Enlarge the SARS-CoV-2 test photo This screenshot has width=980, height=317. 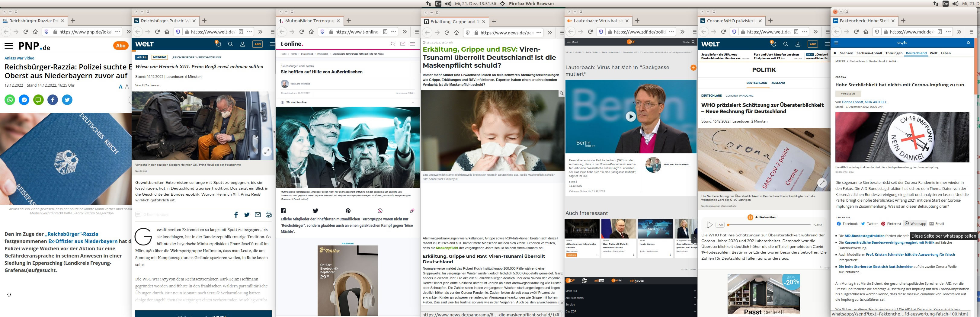tap(822, 183)
